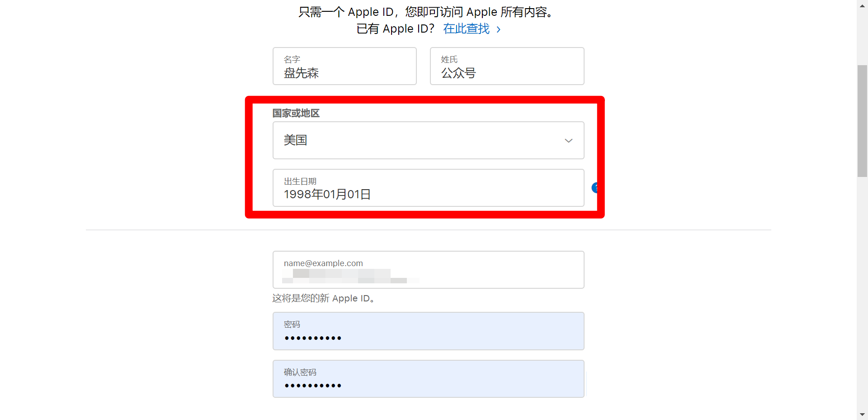Screen dimensions: 868x420
Task: Open the 美国 country selection box
Action: (x=428, y=140)
